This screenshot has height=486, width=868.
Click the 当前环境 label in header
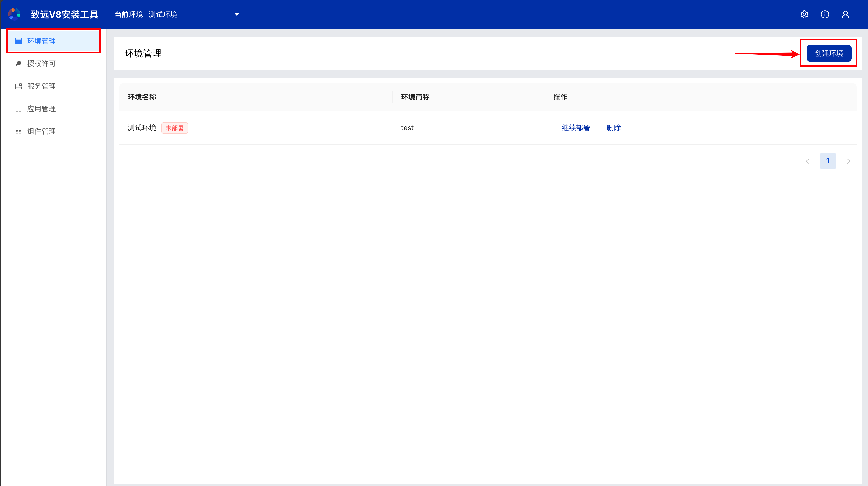pos(128,14)
